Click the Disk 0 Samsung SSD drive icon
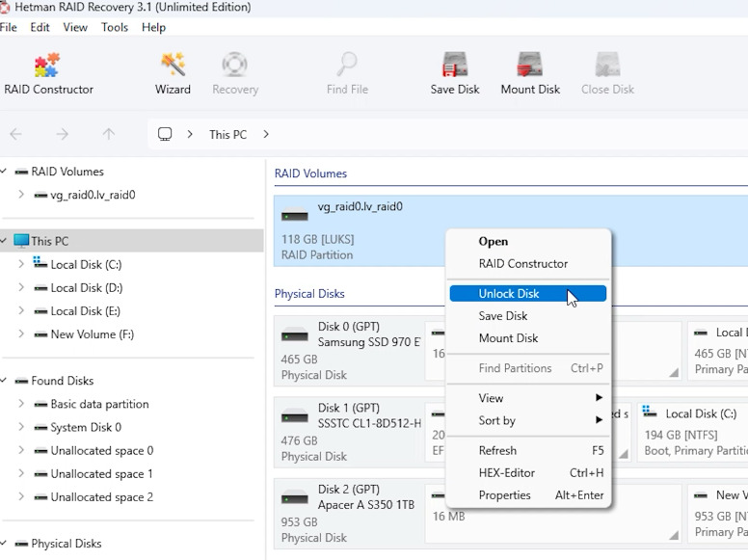The image size is (748, 560). (294, 334)
